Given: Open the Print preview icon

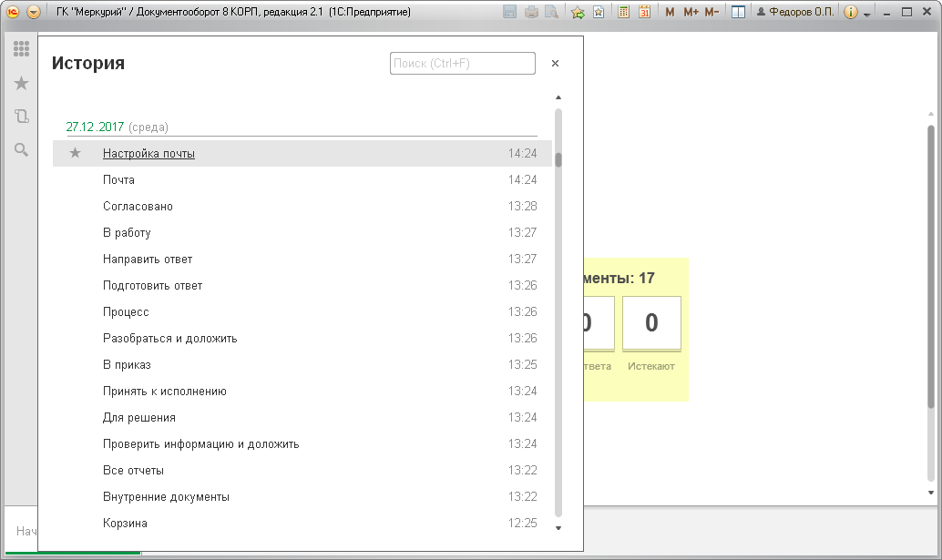Looking at the screenshot, I should pyautogui.click(x=551, y=12).
